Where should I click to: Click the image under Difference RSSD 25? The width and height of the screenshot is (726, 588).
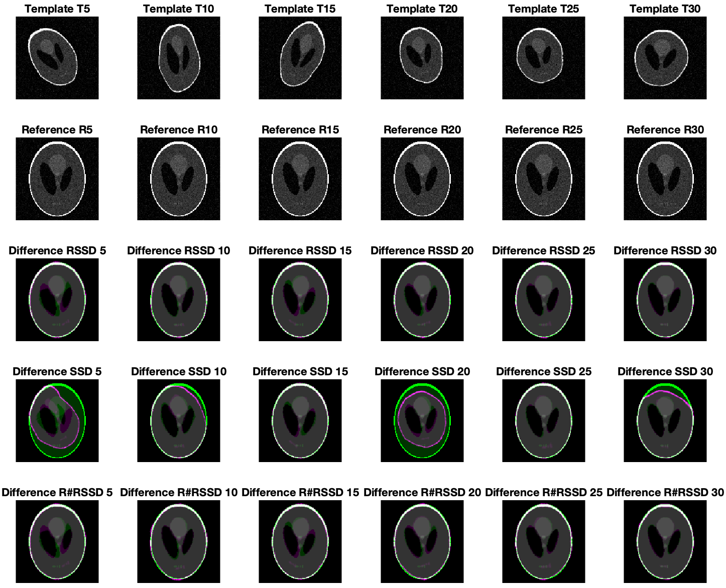click(x=544, y=300)
